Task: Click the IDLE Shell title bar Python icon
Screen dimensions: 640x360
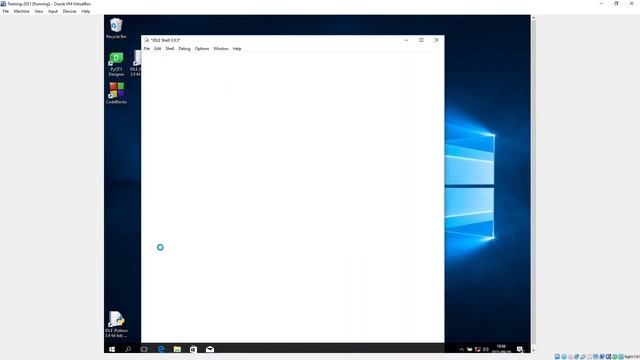Action: pyautogui.click(x=147, y=40)
